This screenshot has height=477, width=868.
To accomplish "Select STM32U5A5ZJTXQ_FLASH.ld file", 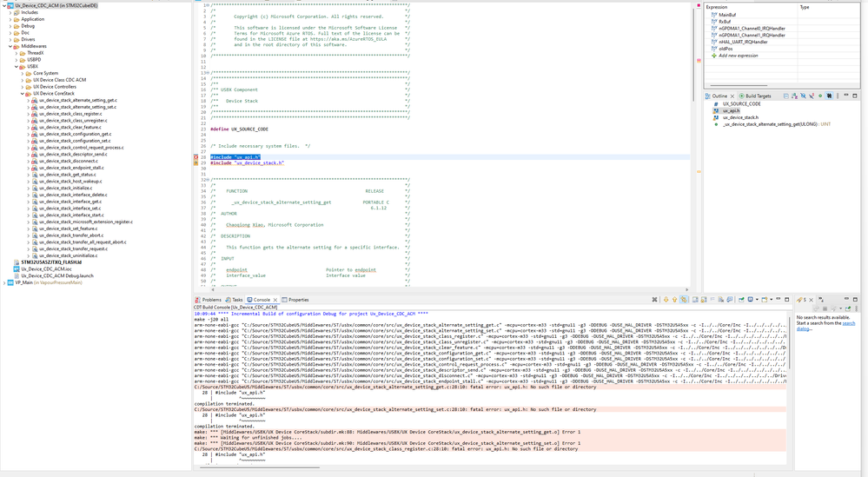I will click(51, 262).
